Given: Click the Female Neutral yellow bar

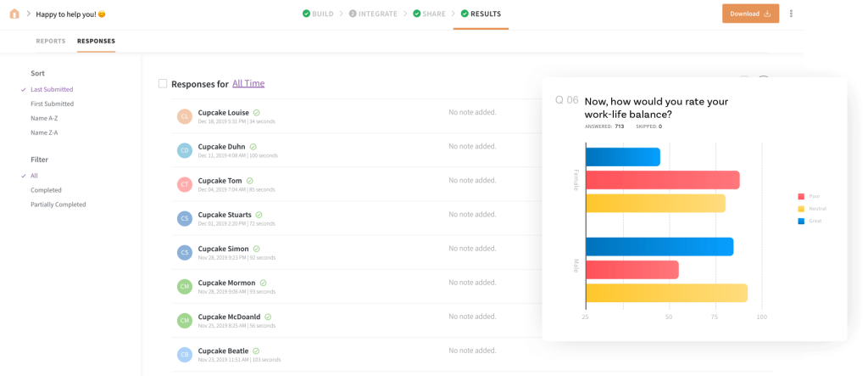Looking at the screenshot, I should (x=655, y=204).
